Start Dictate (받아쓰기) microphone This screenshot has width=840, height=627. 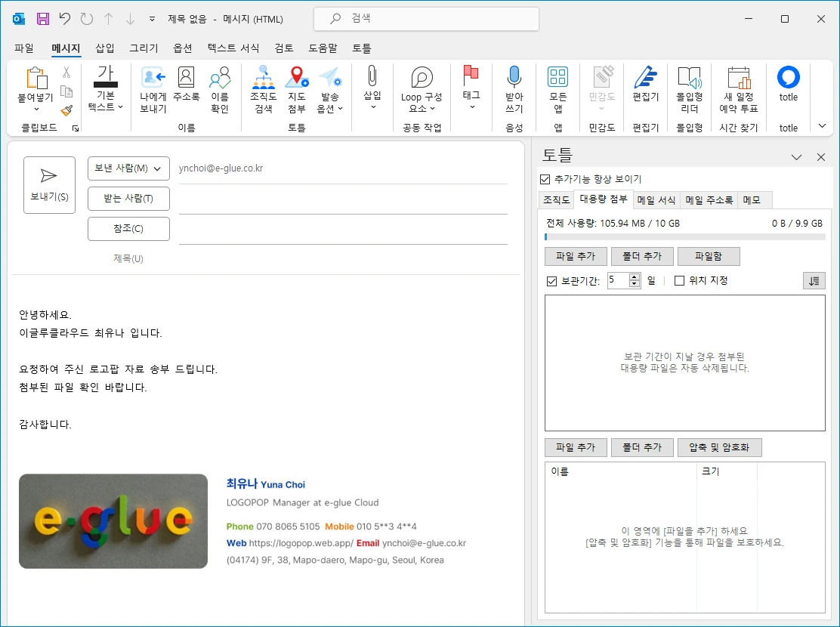coord(514,90)
